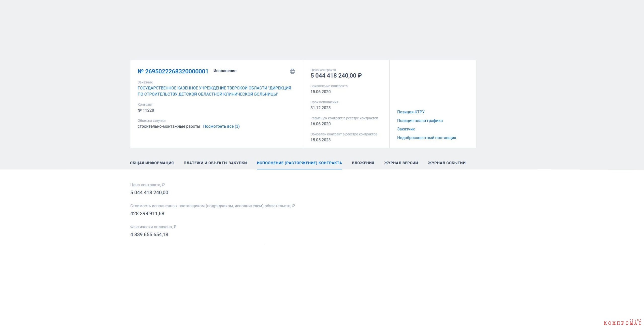644x330 pixels.
Task: Select fulfilled obligations value '428 398 911,68'
Action: tap(147, 214)
